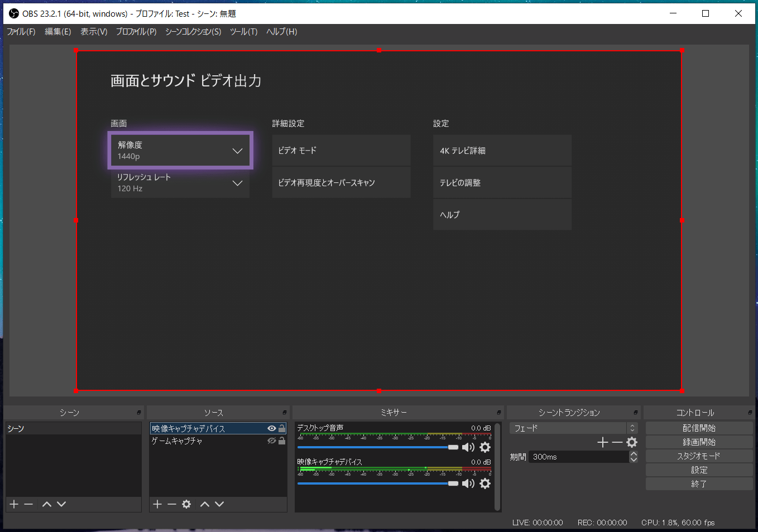Open デスクトップ音声 mixer settings gear
758x532 pixels.
pos(485,447)
